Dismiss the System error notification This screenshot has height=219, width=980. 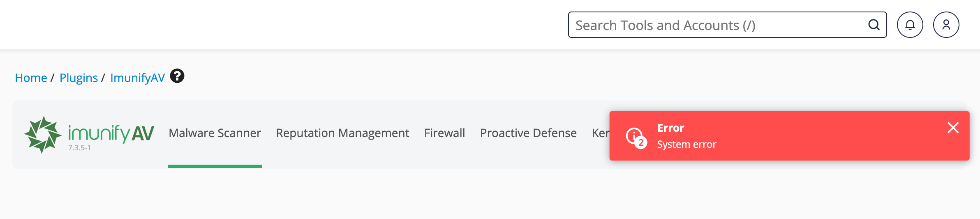pos(953,128)
